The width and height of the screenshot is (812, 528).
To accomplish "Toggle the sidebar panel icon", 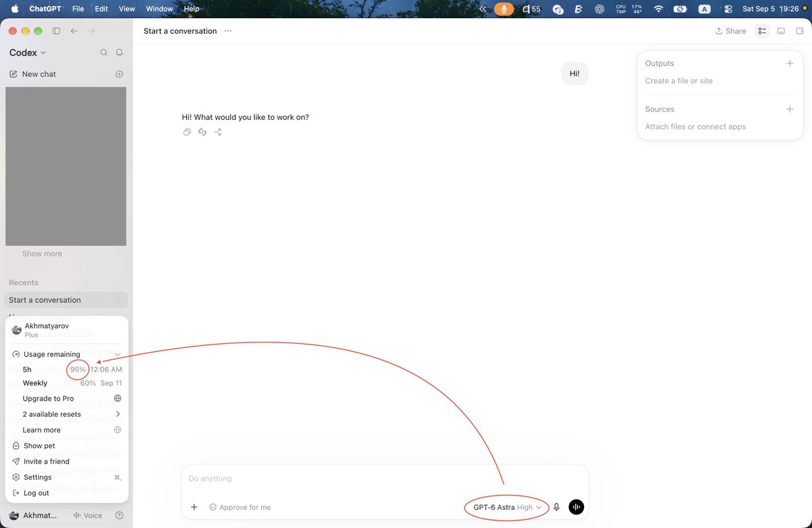I will pyautogui.click(x=56, y=31).
